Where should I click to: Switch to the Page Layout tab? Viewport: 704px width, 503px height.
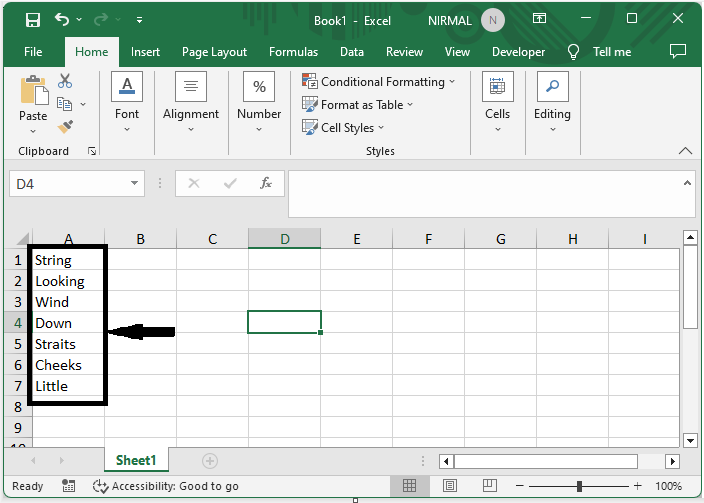click(214, 52)
